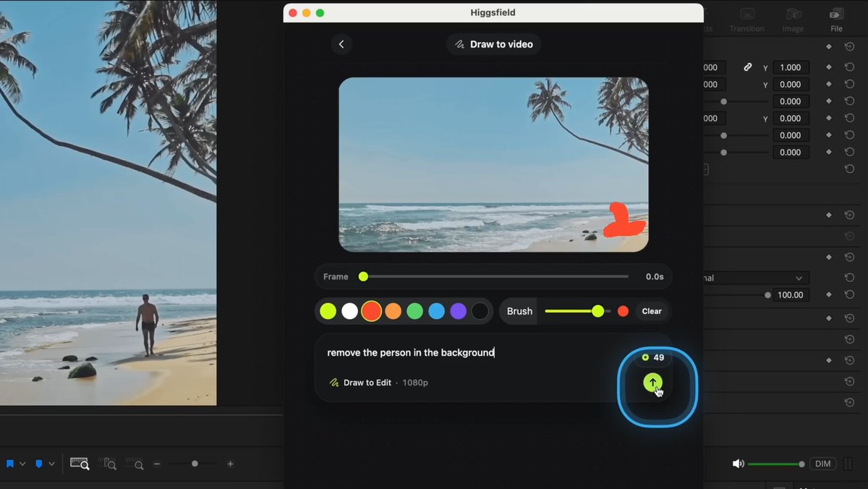Toggle the link icon beside the Y 1.000 field
Image resolution: width=868 pixels, height=489 pixels.
click(748, 67)
